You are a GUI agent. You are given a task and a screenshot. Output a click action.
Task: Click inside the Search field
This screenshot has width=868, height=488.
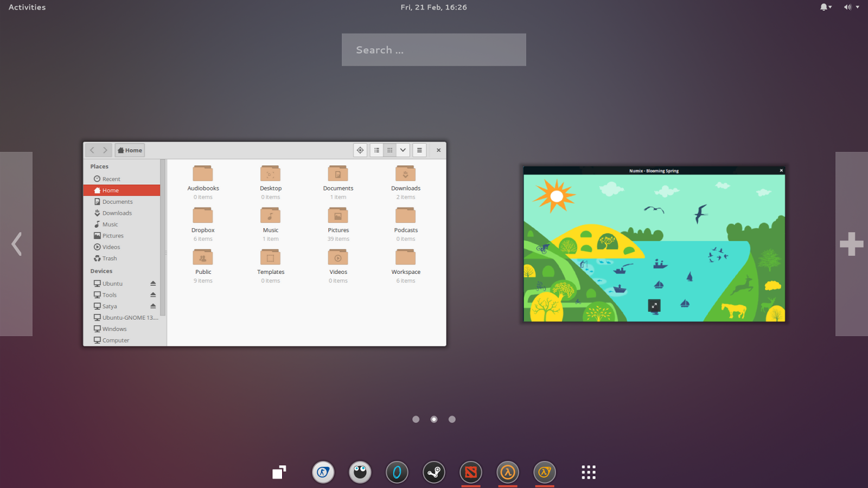click(x=433, y=49)
